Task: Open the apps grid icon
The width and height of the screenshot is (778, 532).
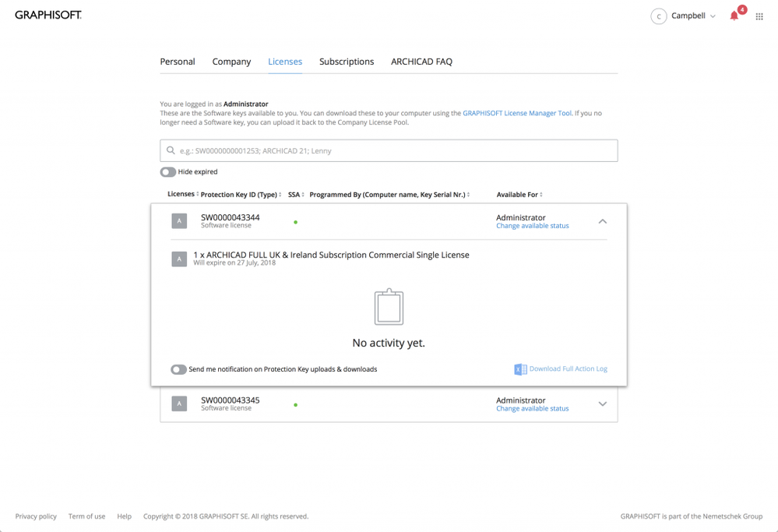Action: [759, 16]
